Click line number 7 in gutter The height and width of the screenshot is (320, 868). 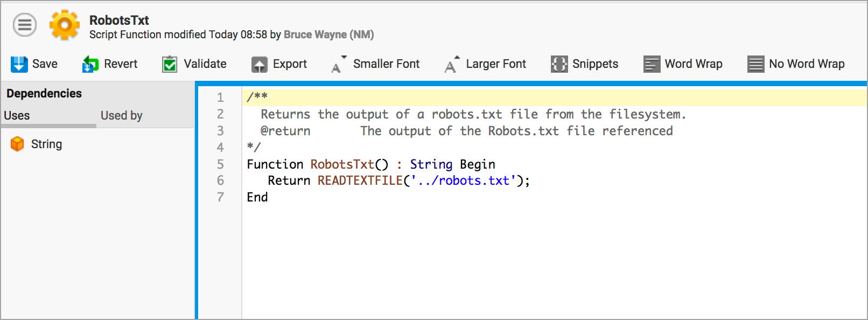point(220,197)
